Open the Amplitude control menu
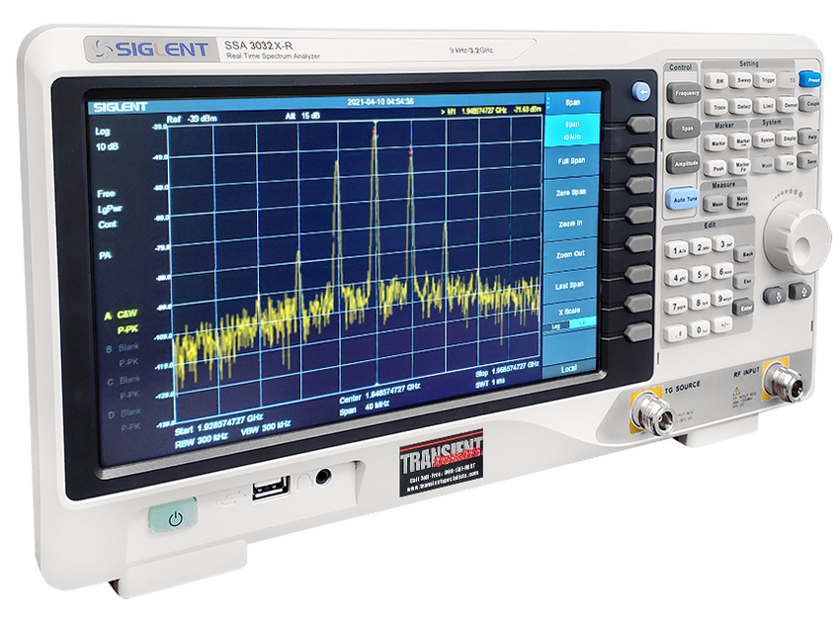 683,163
